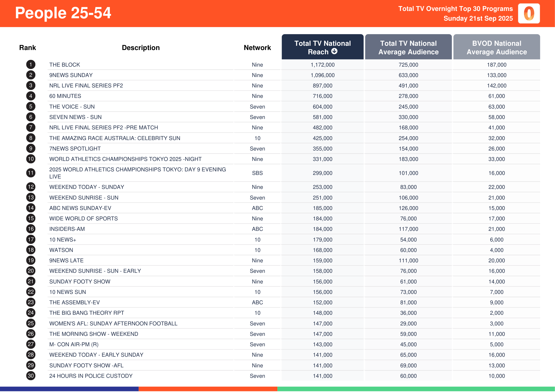
Task: Click the Description column heading
Action: pos(141,48)
